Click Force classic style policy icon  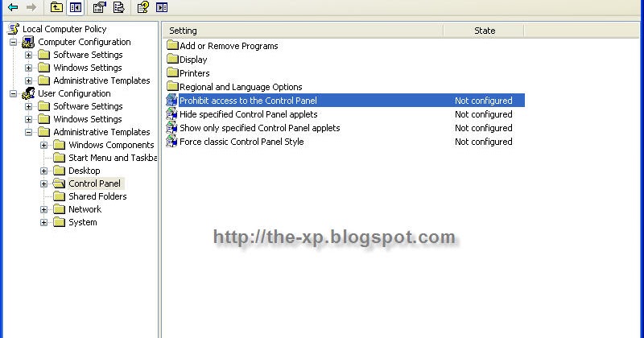(x=171, y=142)
